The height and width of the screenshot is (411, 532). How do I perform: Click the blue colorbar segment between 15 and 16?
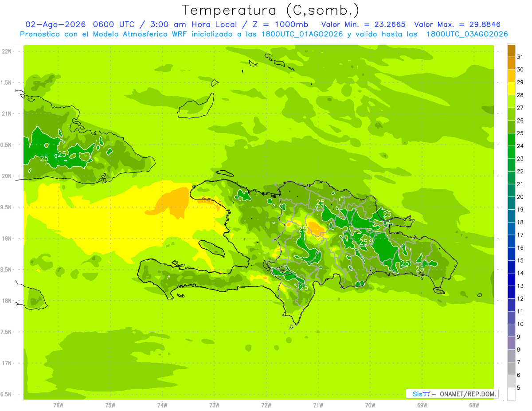(511, 254)
